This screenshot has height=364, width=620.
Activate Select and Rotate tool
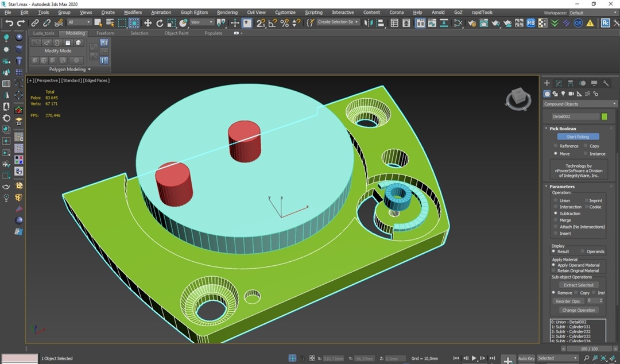pyautogui.click(x=160, y=23)
